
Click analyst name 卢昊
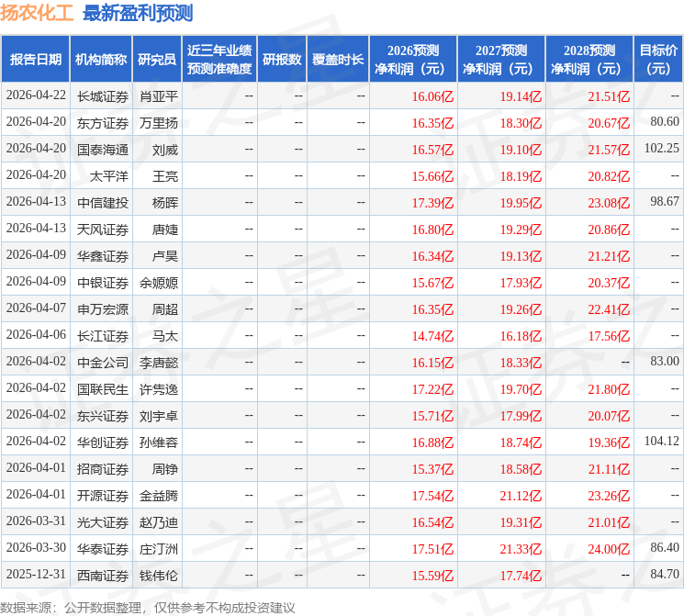(165, 256)
